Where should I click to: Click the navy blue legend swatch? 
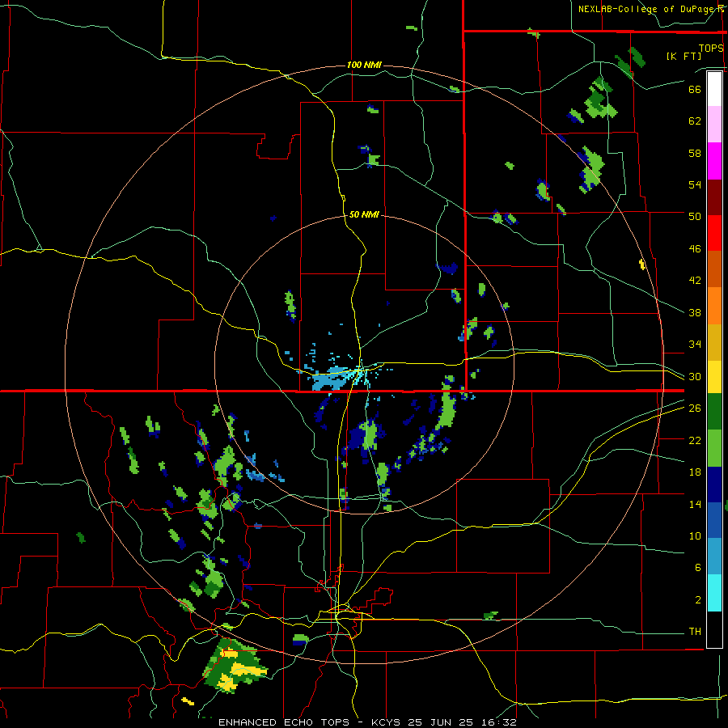click(x=714, y=485)
